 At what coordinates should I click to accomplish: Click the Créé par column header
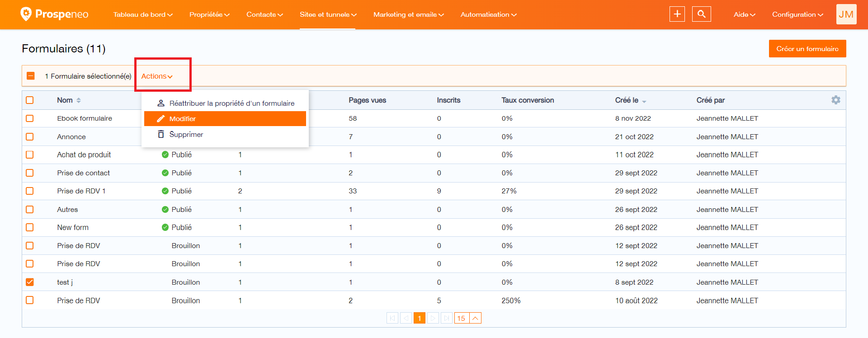710,100
